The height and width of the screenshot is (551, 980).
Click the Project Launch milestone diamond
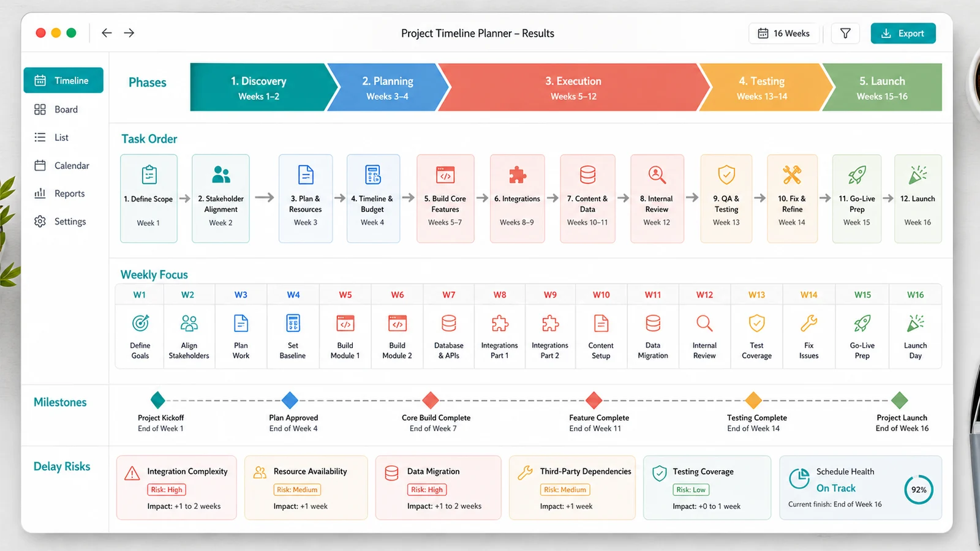(900, 400)
